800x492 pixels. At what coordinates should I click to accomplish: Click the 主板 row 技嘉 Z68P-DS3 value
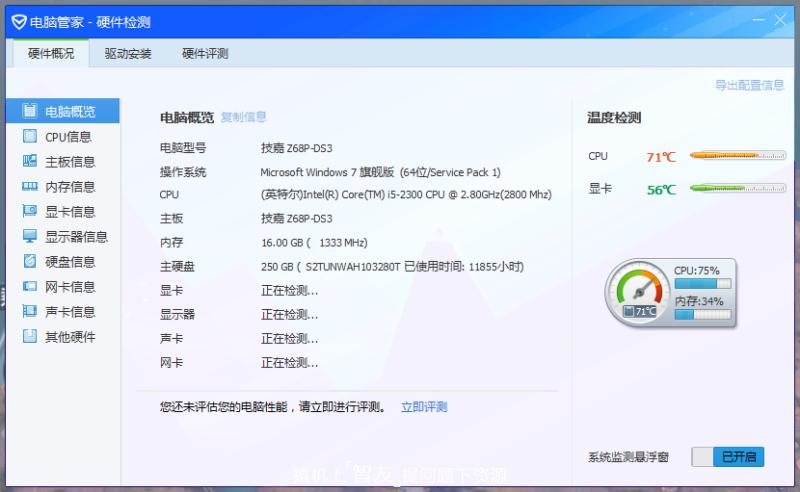(x=296, y=218)
